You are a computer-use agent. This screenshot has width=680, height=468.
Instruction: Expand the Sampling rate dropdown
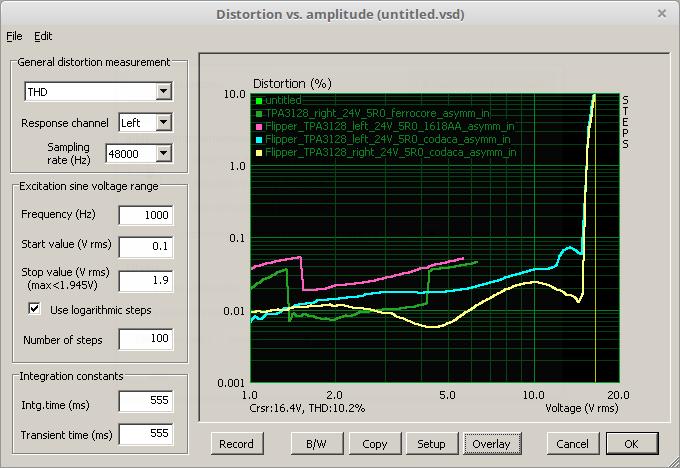point(163,153)
